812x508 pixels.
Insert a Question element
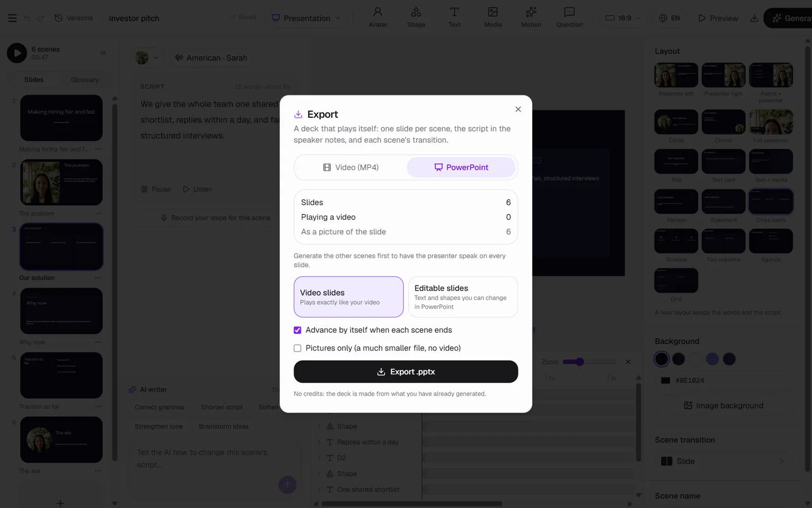click(x=569, y=17)
